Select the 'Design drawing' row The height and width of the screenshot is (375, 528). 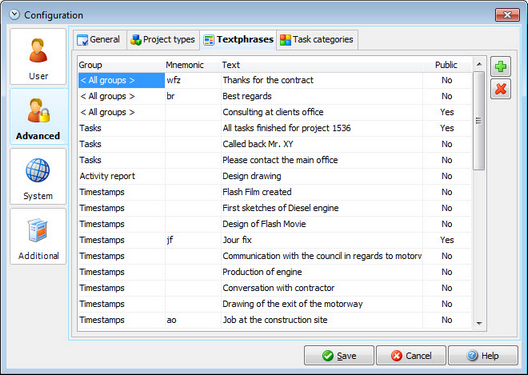(x=275, y=176)
